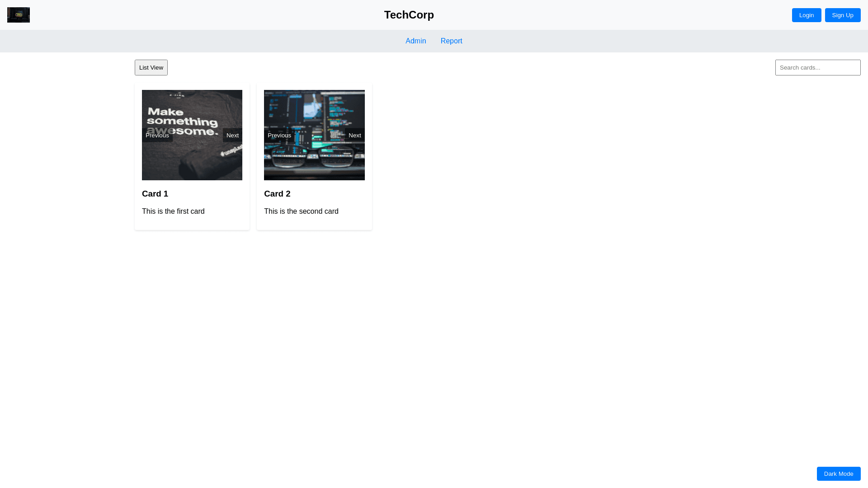Enable Dark Mode
Image resolution: width=868 pixels, height=488 pixels.
838,474
